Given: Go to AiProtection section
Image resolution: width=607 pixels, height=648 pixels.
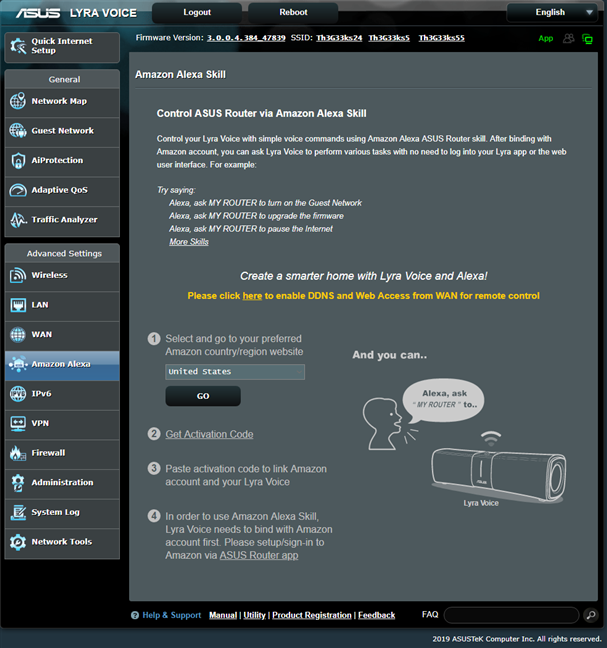Looking at the screenshot, I should 62,161.
